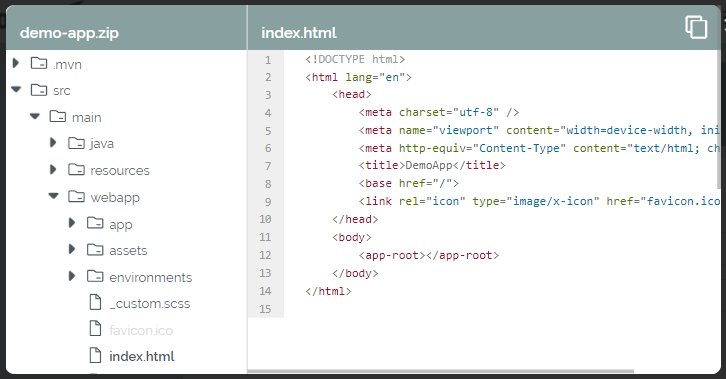Select the environments tree label
This screenshot has width=726, height=379.
pos(150,278)
